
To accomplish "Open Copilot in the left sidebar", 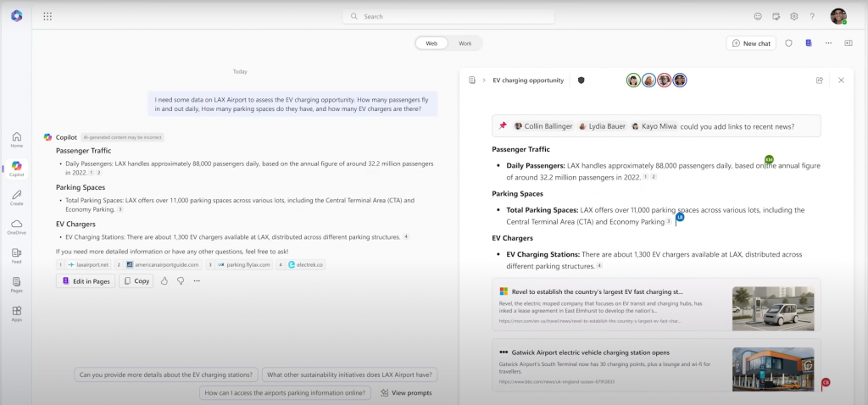I will click(x=17, y=169).
